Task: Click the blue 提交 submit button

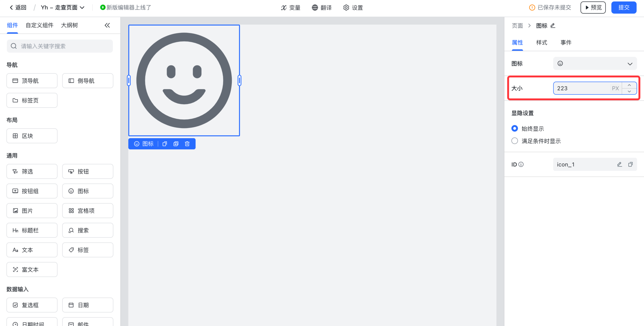Action: click(x=624, y=7)
